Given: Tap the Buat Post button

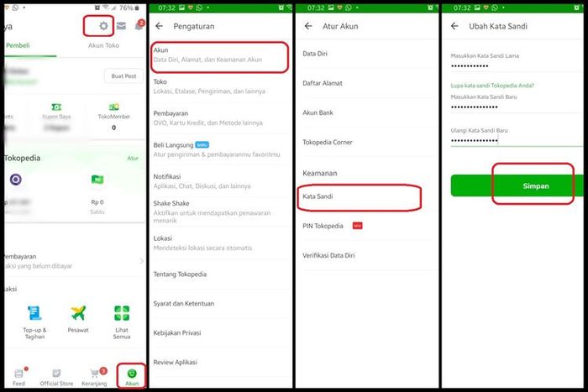Looking at the screenshot, I should (123, 76).
